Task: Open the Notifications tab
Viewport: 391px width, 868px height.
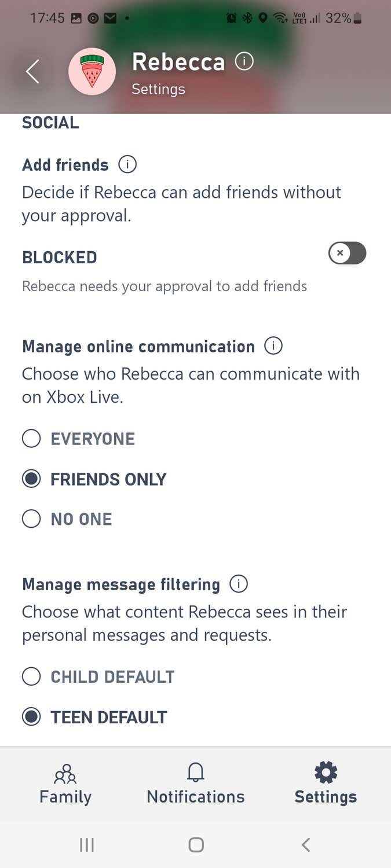Action: pyautogui.click(x=196, y=784)
